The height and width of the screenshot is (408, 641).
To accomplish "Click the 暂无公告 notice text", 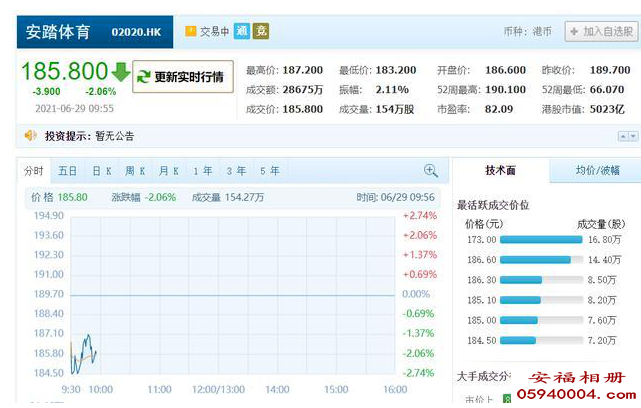I will tap(115, 136).
